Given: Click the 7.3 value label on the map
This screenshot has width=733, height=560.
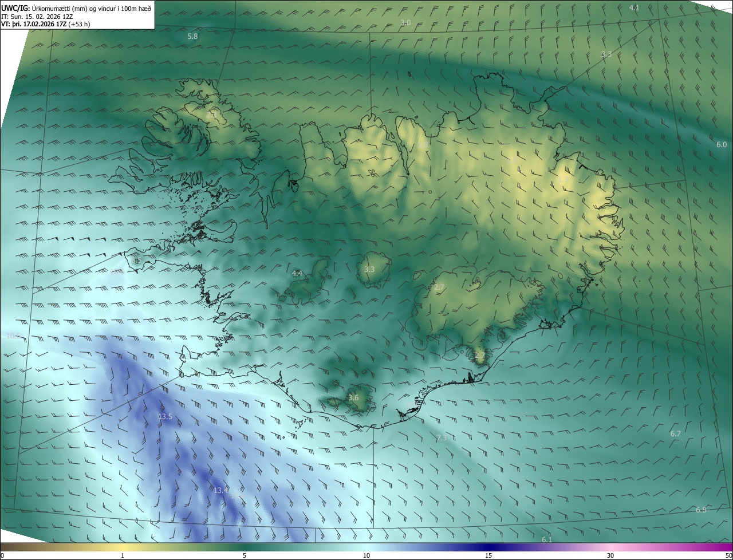Looking at the screenshot, I should pyautogui.click(x=442, y=437).
